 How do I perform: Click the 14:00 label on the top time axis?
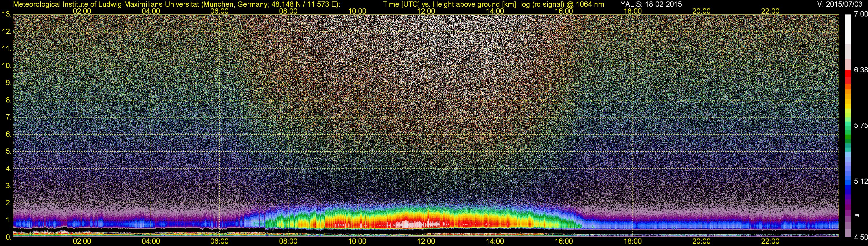(495, 11)
